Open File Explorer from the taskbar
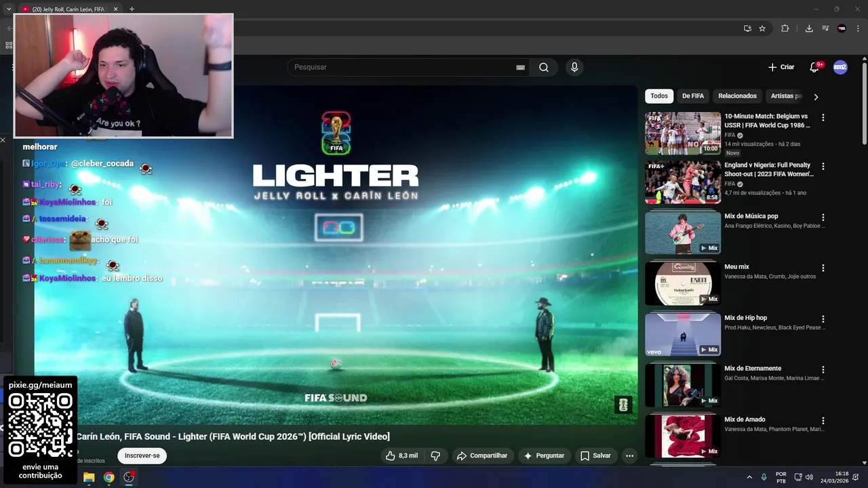868x488 pixels. (89, 477)
